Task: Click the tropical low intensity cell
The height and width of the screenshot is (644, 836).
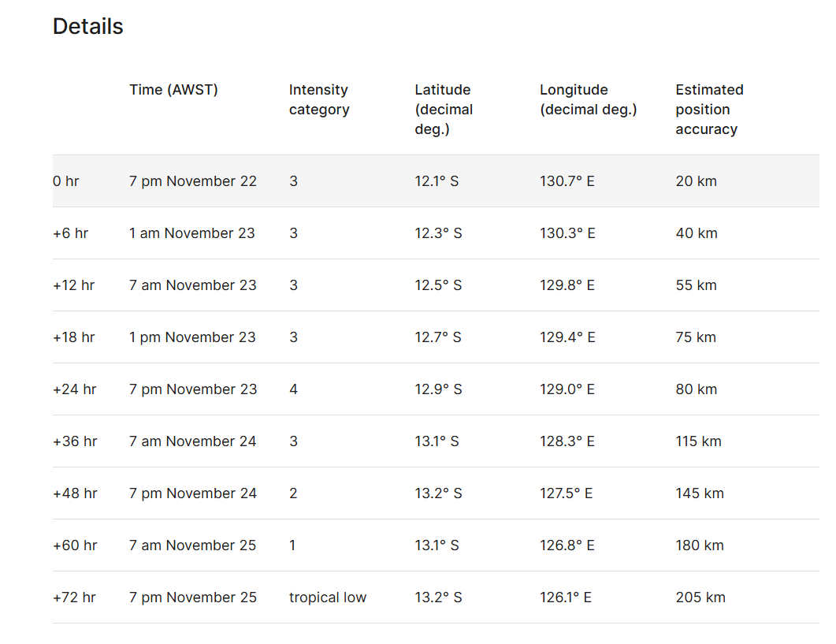Action: click(328, 597)
